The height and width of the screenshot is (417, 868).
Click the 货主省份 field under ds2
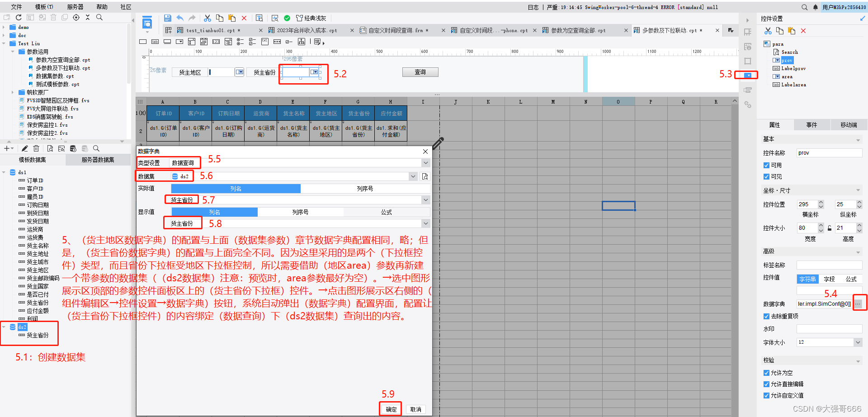click(38, 335)
